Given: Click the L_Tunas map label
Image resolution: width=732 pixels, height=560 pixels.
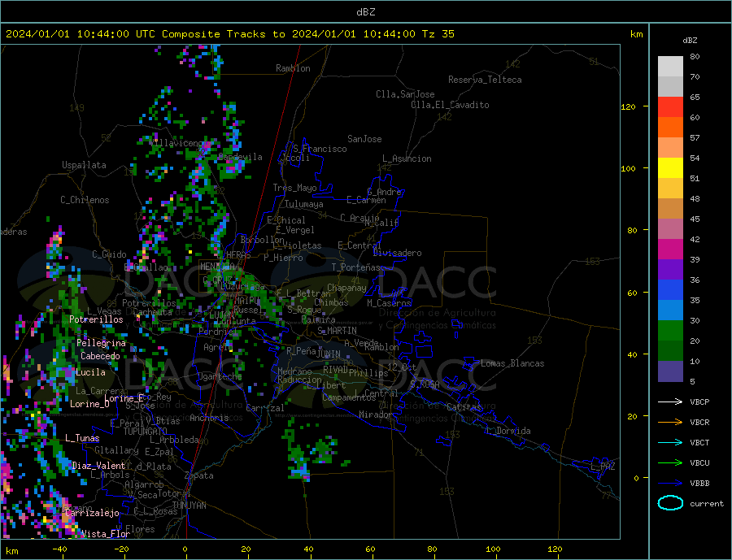Looking at the screenshot, I should tap(82, 438).
